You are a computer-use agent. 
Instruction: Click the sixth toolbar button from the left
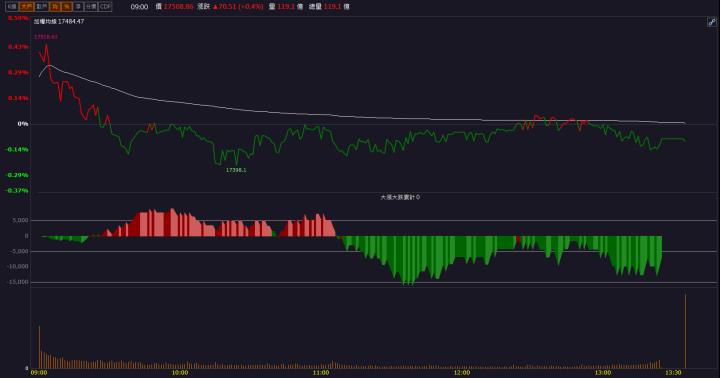(79, 6)
